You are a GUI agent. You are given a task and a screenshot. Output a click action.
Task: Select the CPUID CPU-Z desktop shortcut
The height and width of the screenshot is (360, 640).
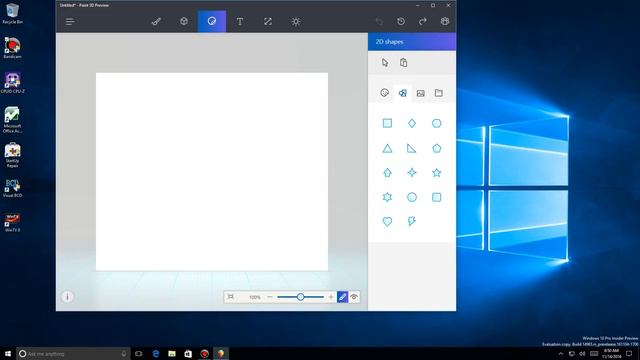coord(12,83)
